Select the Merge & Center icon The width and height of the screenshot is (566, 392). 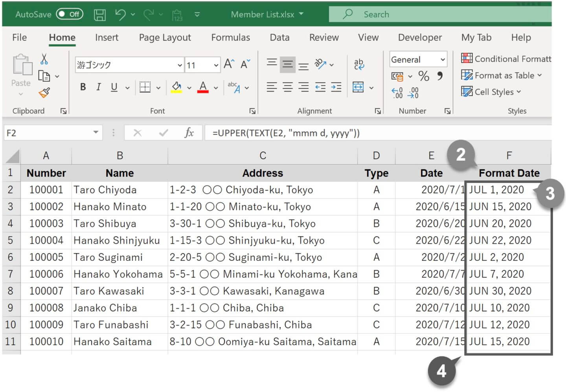(x=359, y=87)
